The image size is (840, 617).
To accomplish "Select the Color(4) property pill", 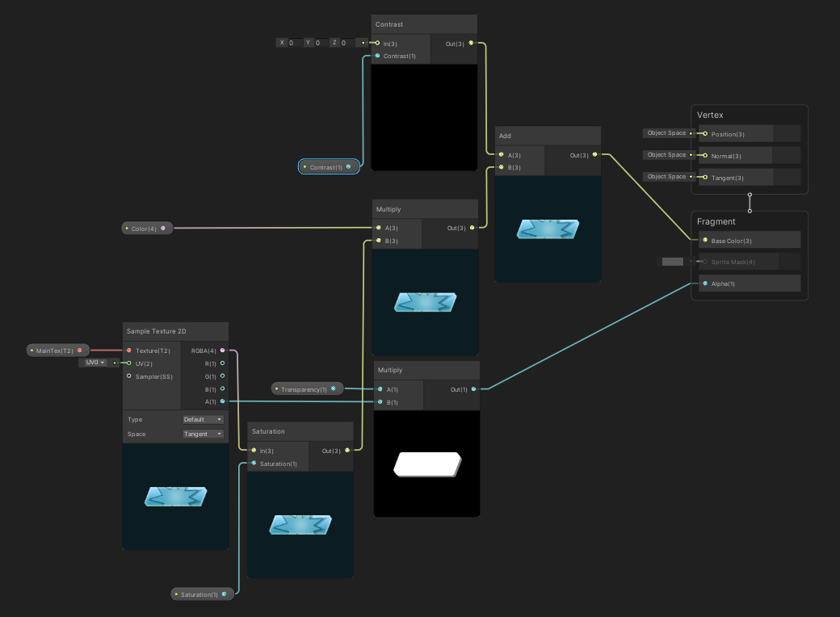I will coord(145,228).
